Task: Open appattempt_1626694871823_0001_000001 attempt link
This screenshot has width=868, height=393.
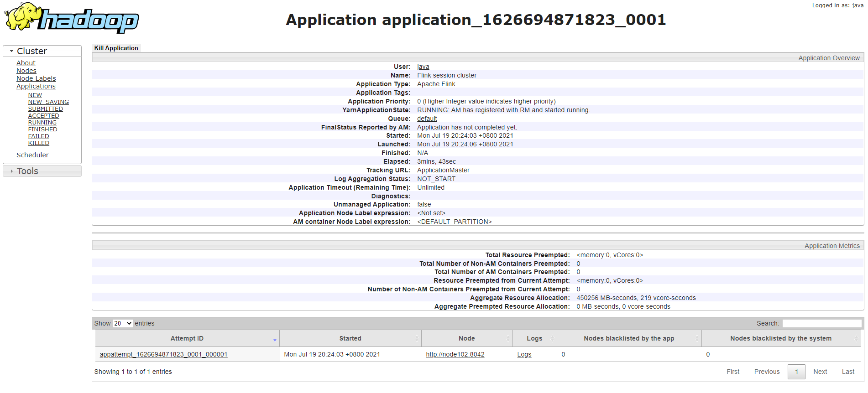Action: point(163,354)
